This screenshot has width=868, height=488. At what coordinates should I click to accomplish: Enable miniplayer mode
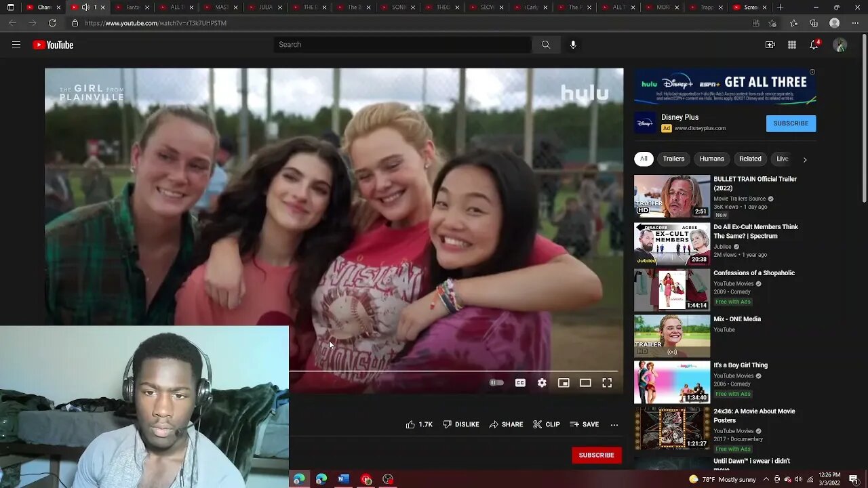(x=564, y=383)
